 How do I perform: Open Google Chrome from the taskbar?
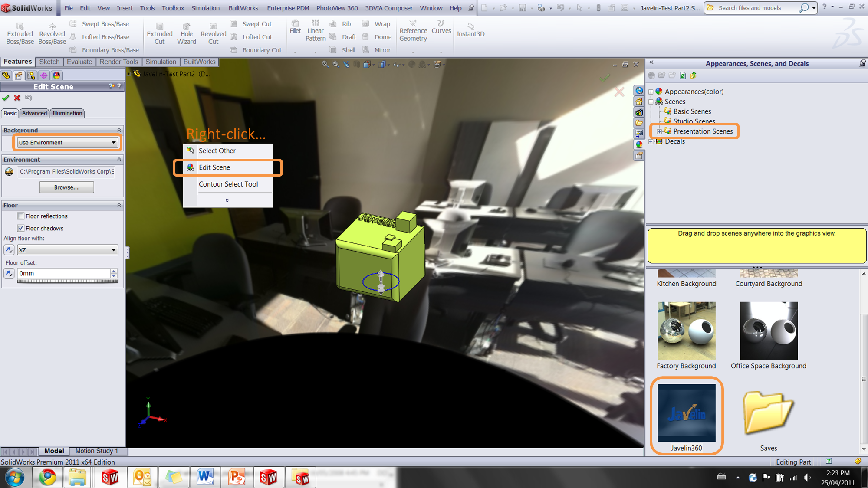47,478
